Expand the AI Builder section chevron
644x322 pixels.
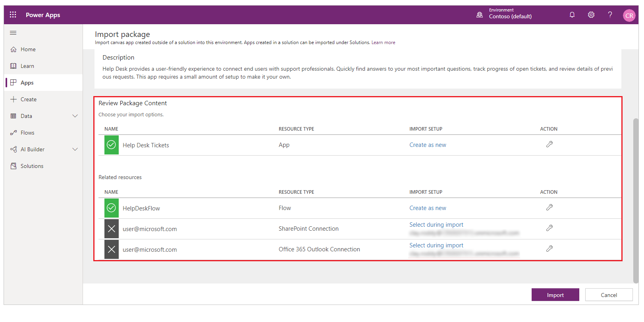point(75,149)
